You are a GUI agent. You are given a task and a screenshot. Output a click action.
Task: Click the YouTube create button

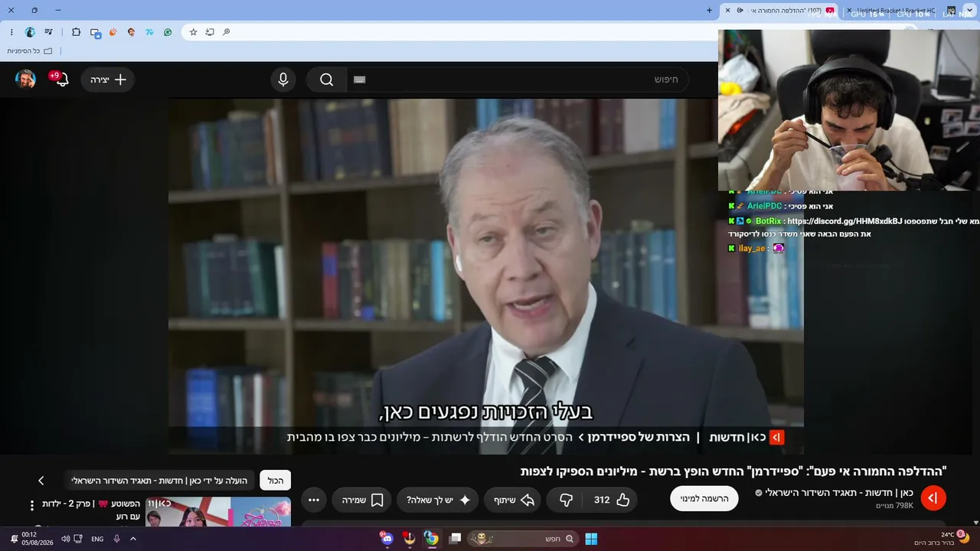click(x=108, y=80)
